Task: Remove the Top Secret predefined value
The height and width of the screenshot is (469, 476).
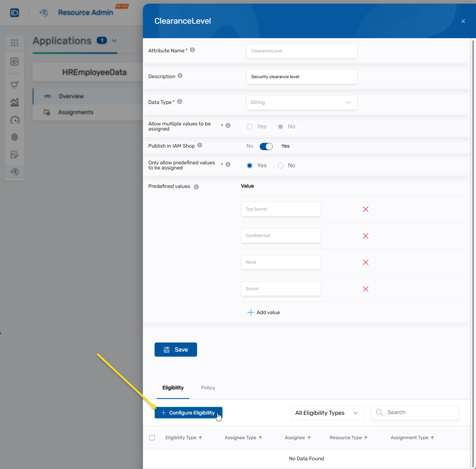Action: point(365,209)
